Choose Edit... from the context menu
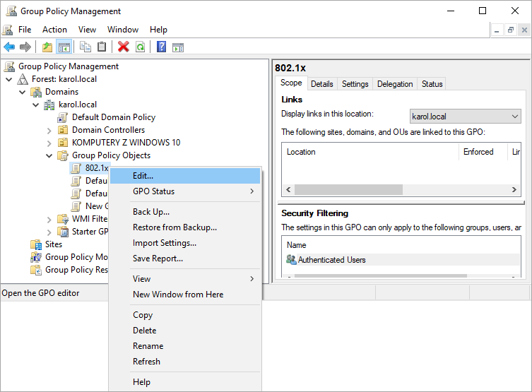The image size is (532, 392). (x=143, y=175)
